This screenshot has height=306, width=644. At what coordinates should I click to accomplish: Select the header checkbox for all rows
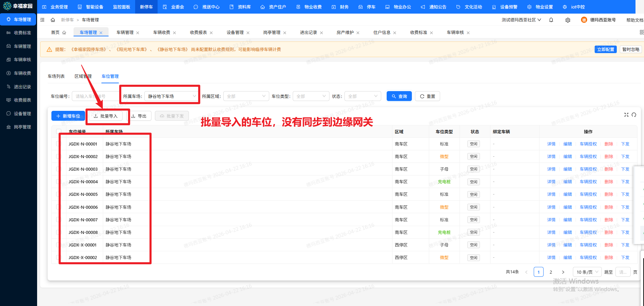(x=59, y=132)
